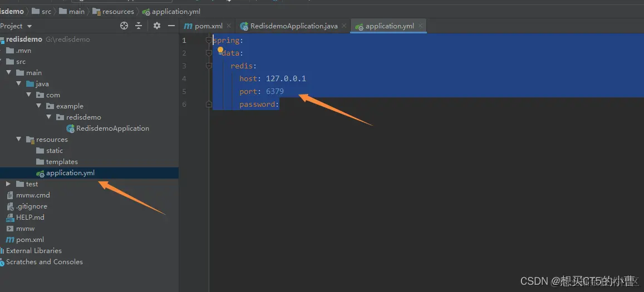644x292 pixels.
Task: Click the redis key in editor
Action: click(242, 66)
